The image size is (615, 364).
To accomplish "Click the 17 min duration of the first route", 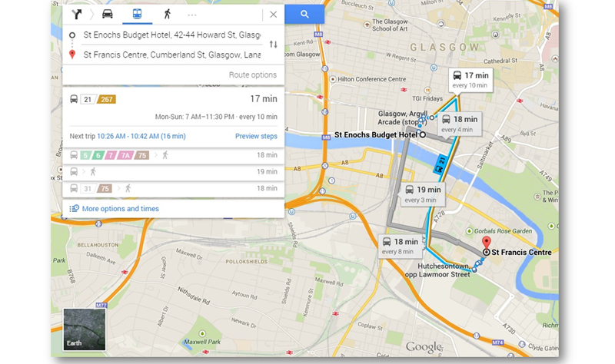I will [x=264, y=99].
